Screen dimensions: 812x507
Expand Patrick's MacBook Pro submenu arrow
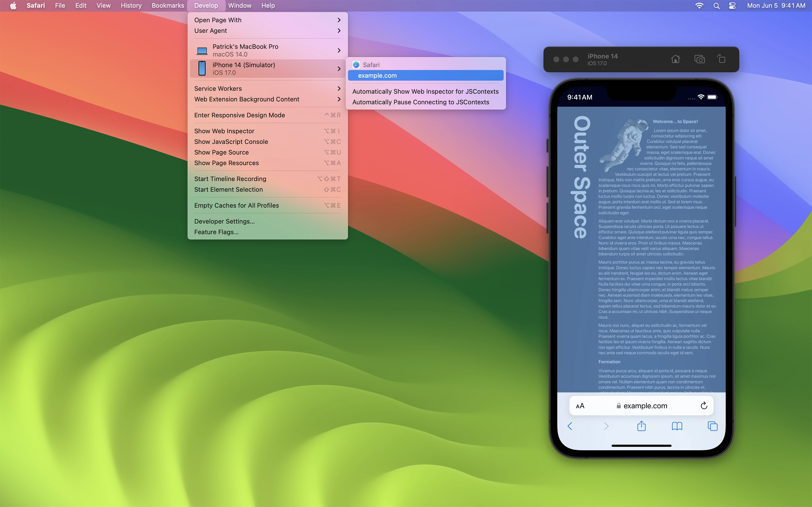click(338, 50)
